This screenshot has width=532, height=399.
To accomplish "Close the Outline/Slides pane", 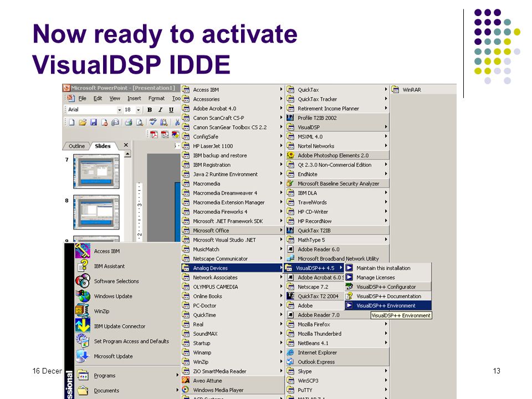I will (x=126, y=145).
